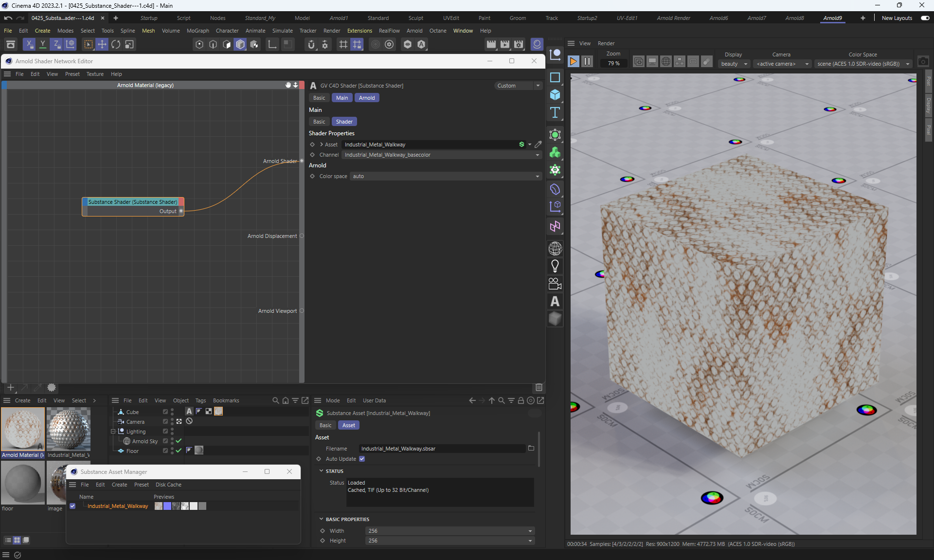Open the MoGraph menu
This screenshot has height=560, width=934.
coord(198,31)
